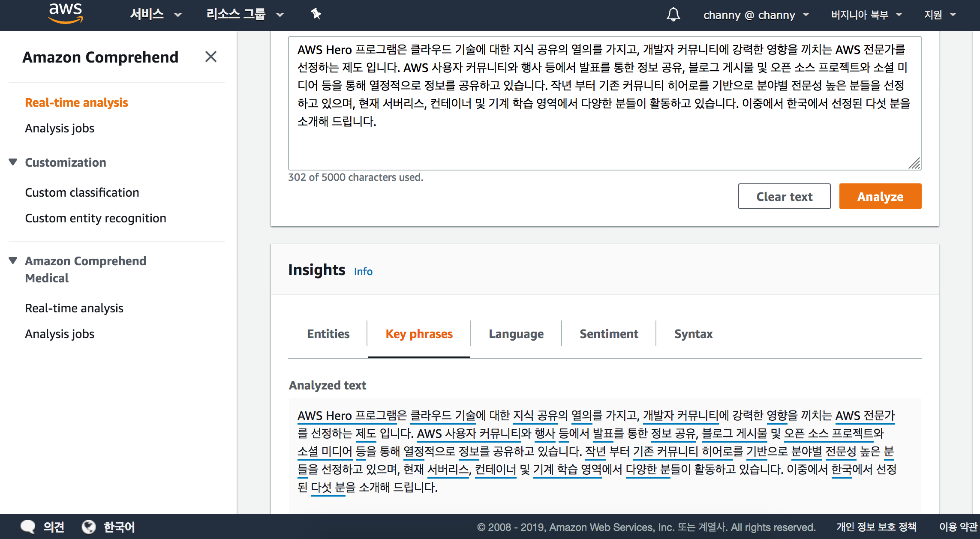This screenshot has width=980, height=539.
Task: Click the text area resize handle
Action: point(914,164)
